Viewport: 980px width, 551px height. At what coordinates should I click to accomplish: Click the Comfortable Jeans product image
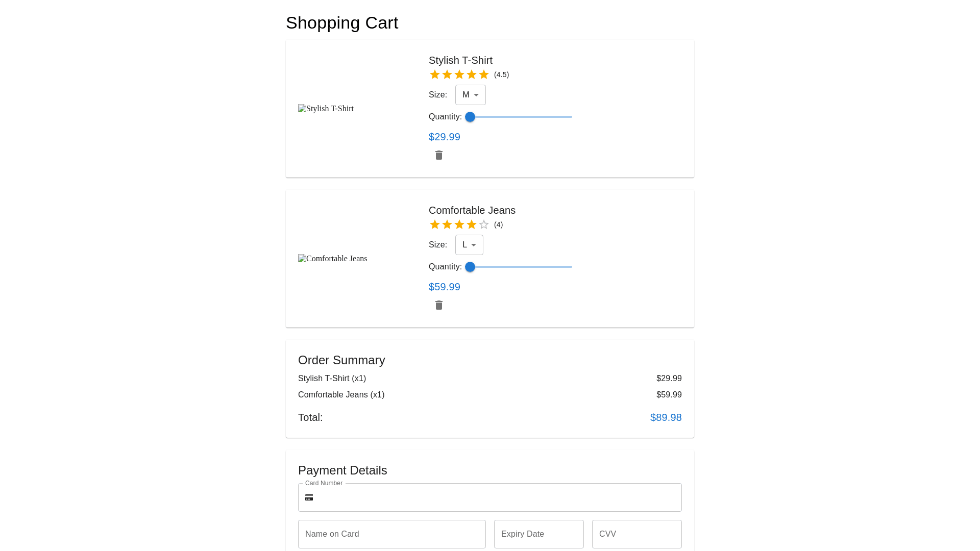[x=332, y=259]
